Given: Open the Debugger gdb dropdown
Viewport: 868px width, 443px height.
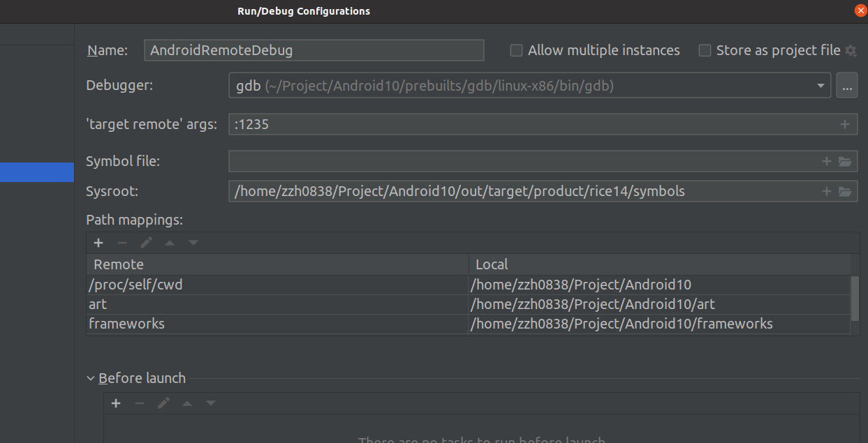Looking at the screenshot, I should [x=821, y=86].
